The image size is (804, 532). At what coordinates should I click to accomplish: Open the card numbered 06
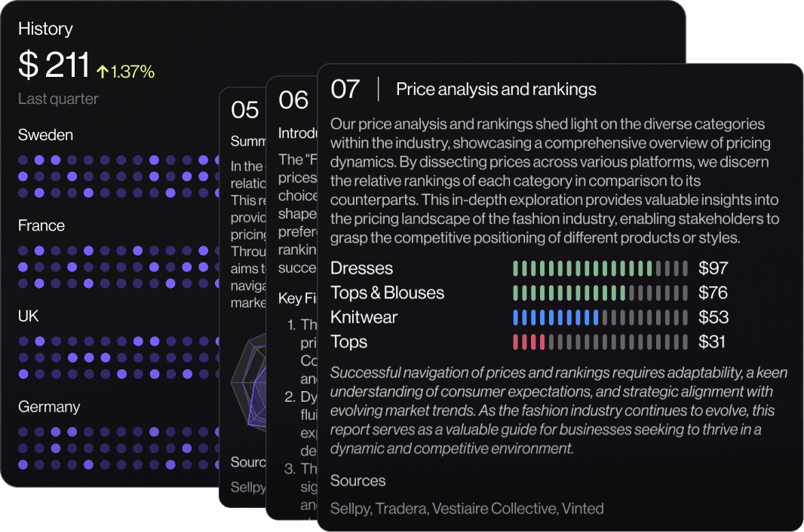293,100
